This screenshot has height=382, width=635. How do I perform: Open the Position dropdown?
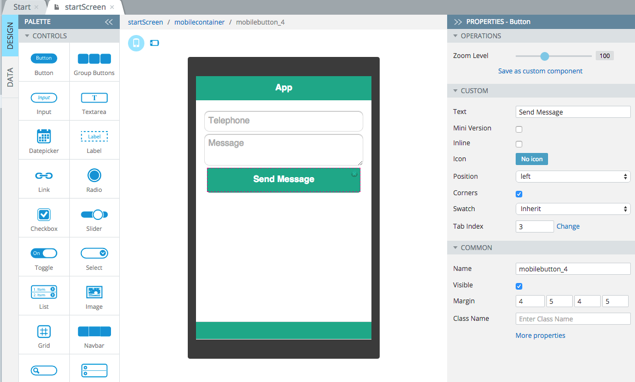573,177
